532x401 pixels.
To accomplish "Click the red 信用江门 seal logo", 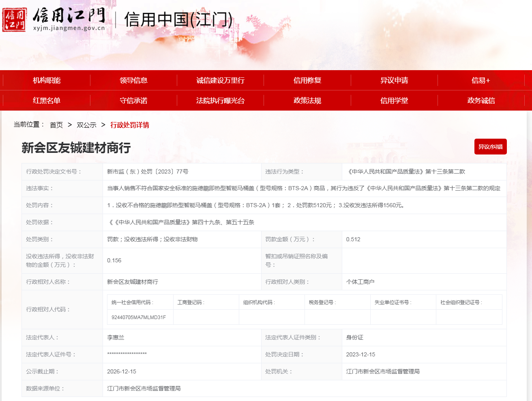I will (x=14, y=19).
